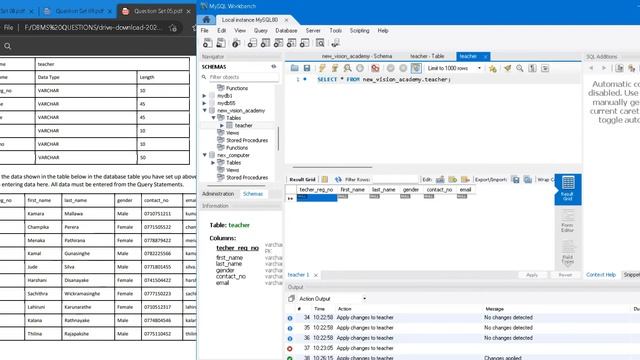Stop the query execution icon

coord(360,68)
